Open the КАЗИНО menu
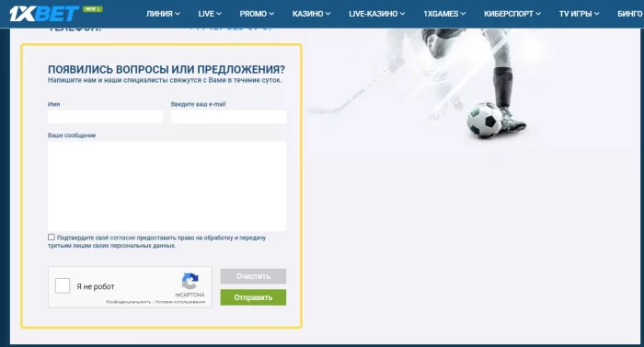Image resolution: width=644 pixels, height=347 pixels. (311, 14)
